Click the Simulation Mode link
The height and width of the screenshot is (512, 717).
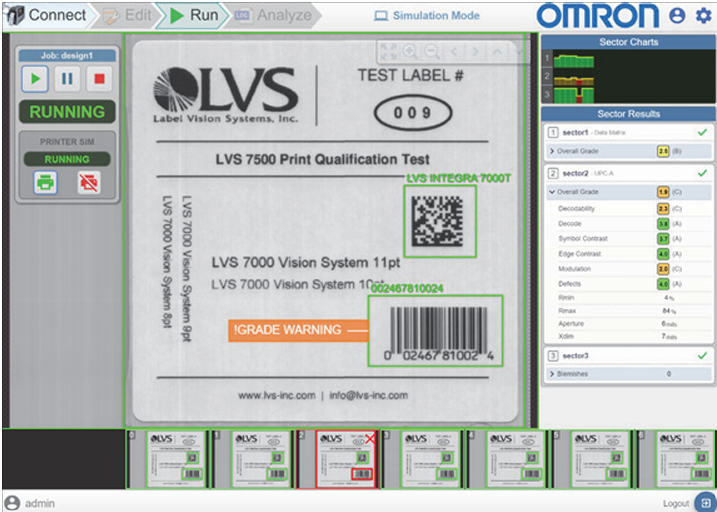427,16
